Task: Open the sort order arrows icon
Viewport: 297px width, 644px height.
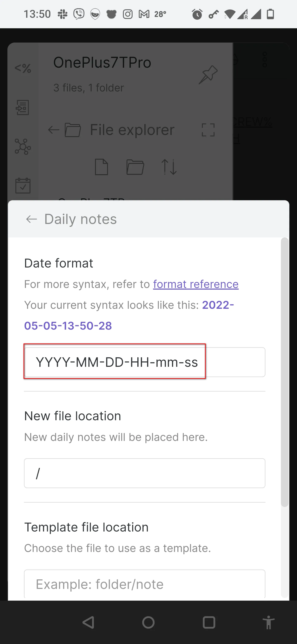Action: [169, 167]
